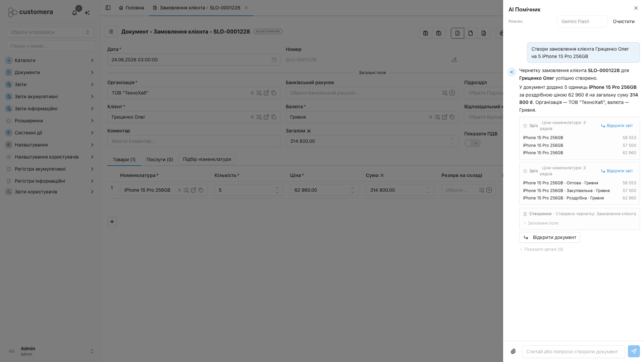Decrease Ціна stepper value
The height and width of the screenshot is (362, 644).
pos(353,192)
